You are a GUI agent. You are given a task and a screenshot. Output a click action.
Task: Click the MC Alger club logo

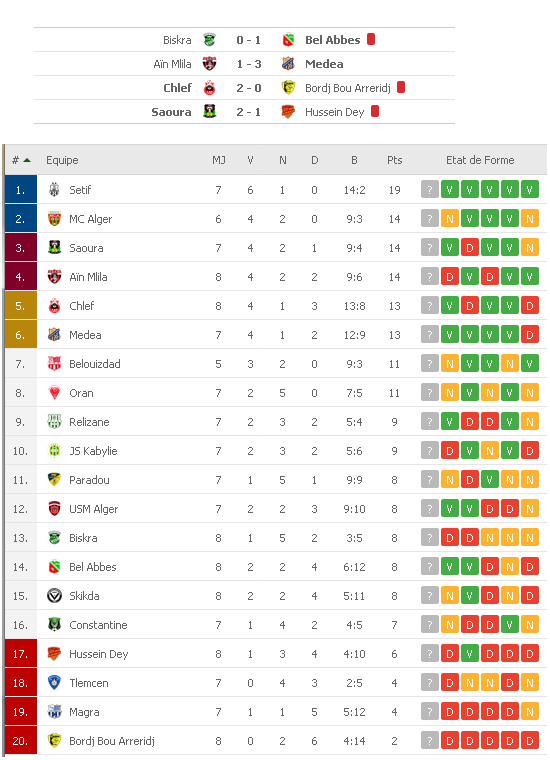coord(54,219)
